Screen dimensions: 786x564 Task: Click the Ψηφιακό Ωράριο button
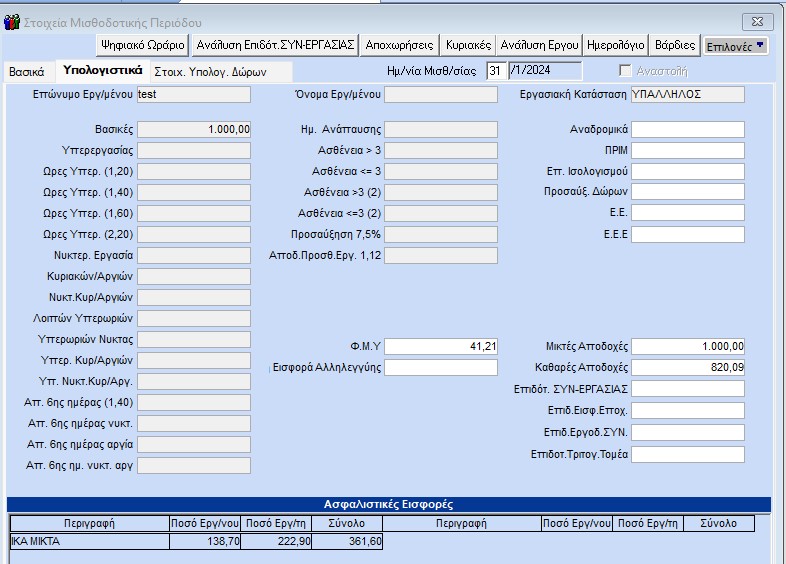142,45
